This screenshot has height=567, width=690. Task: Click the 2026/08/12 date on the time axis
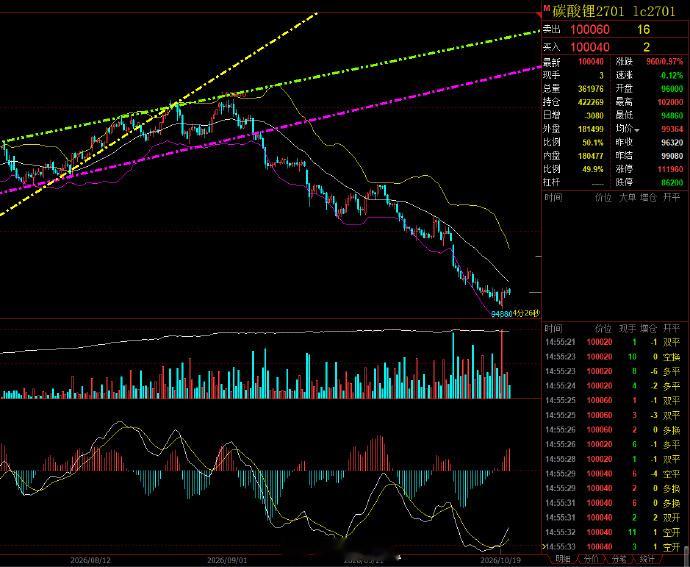91,560
